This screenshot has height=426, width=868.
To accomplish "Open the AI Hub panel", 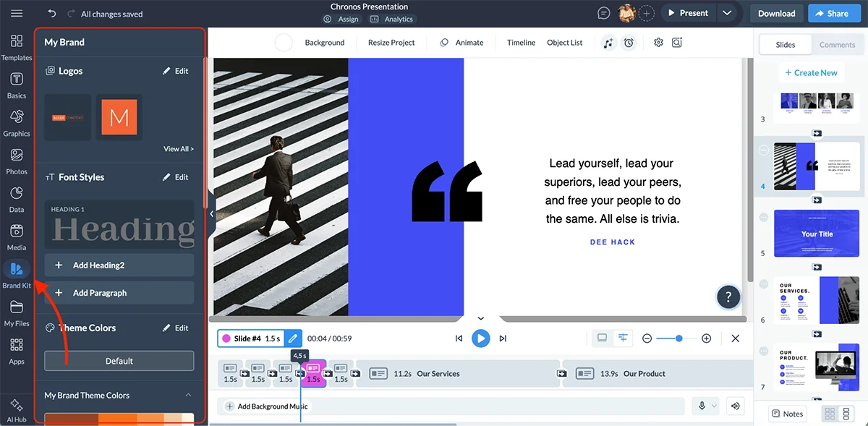I will tap(17, 409).
